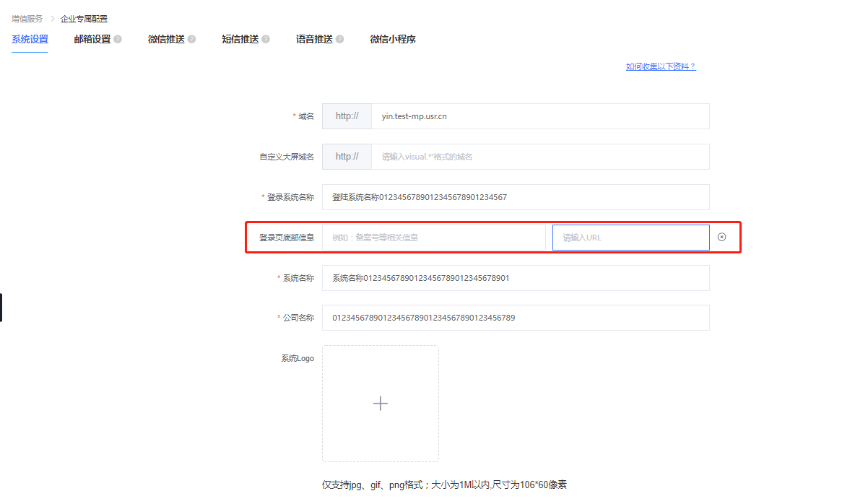The width and height of the screenshot is (868, 504).
Task: Click the 系统Logo label
Action: pyautogui.click(x=298, y=358)
